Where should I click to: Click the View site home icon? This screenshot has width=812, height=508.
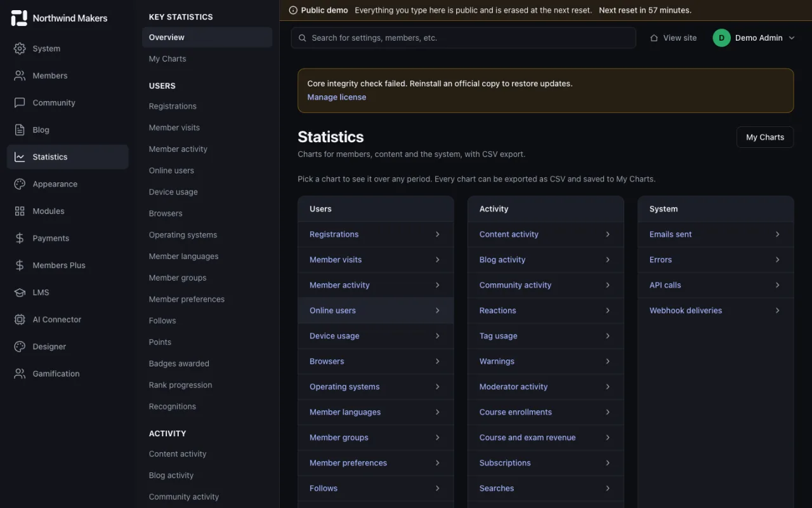click(654, 38)
